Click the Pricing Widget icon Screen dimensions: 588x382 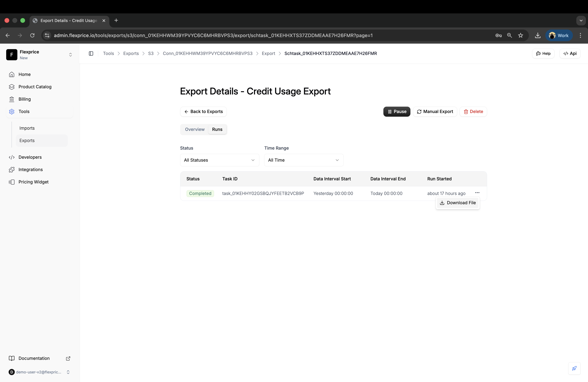12,182
